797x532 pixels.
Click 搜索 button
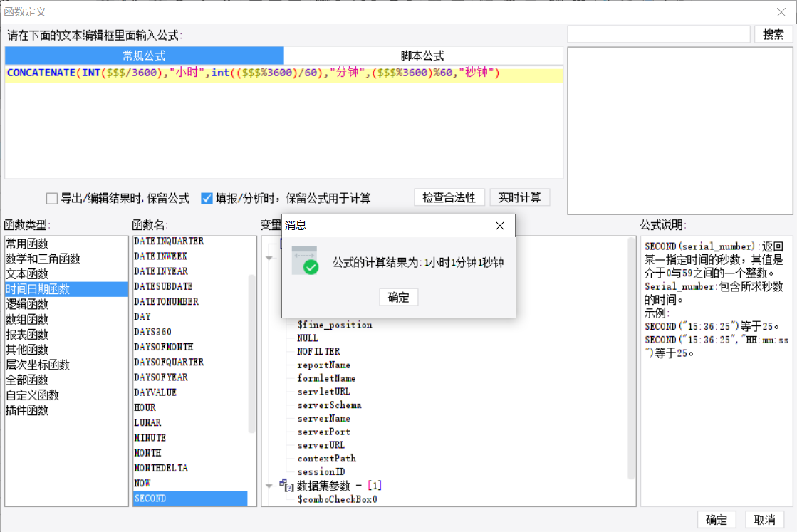(773, 35)
